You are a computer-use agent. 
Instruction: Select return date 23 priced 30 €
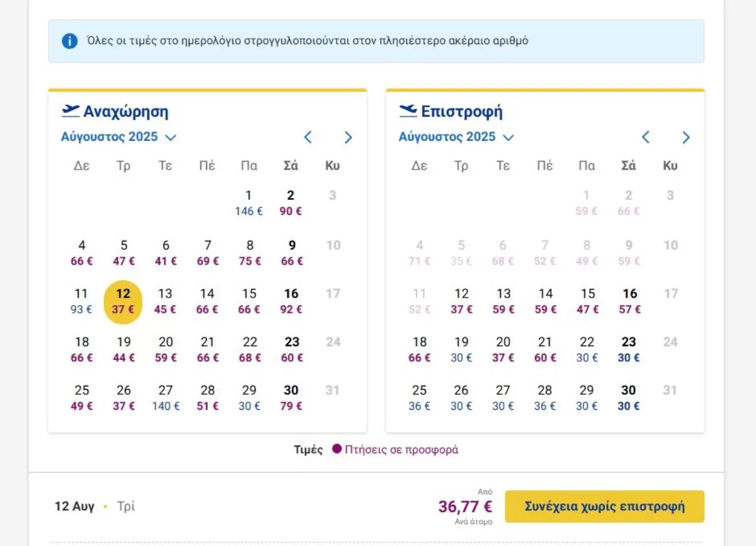[629, 349]
